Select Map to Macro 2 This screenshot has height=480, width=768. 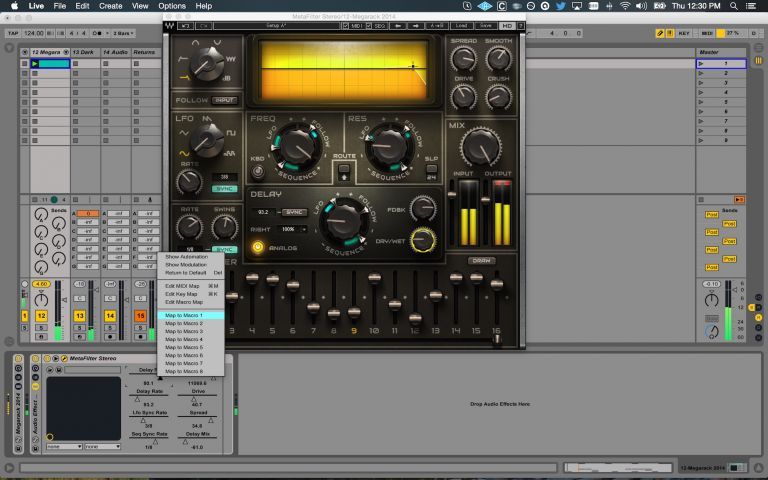[191, 323]
